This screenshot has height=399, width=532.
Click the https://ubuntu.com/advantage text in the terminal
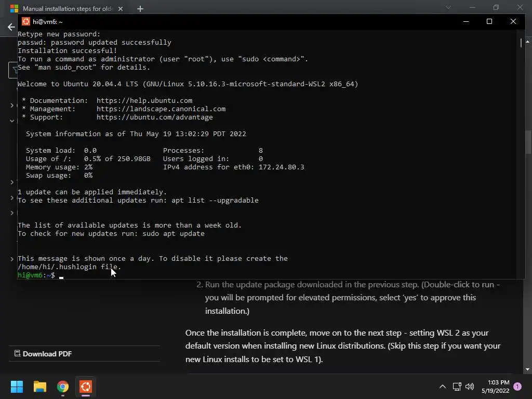(154, 117)
